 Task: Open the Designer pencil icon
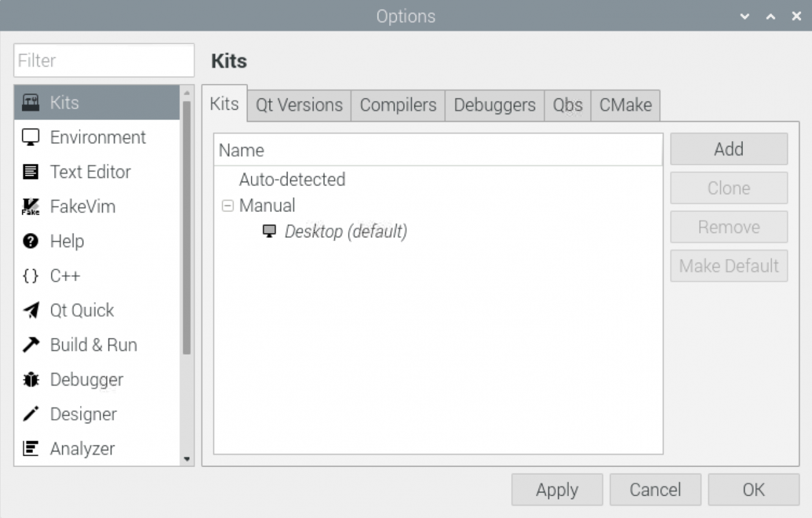[30, 414]
